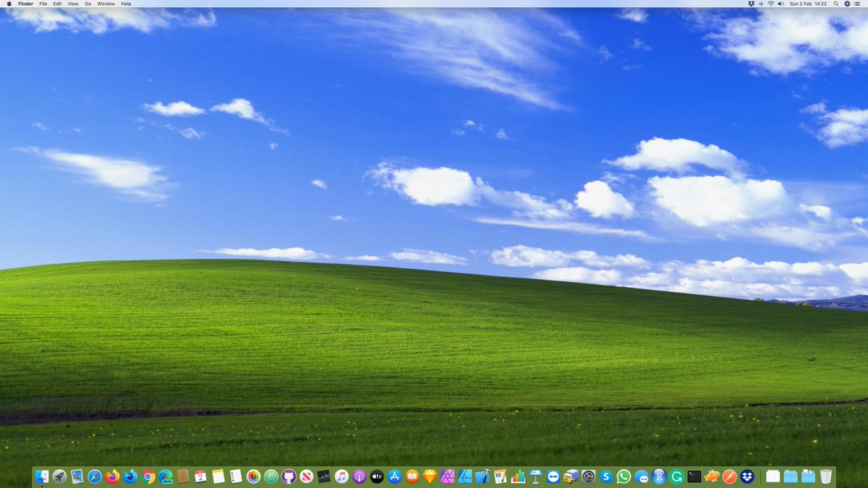Open volume control in menu bar
Screen dimensions: 868x488
click(x=781, y=4)
